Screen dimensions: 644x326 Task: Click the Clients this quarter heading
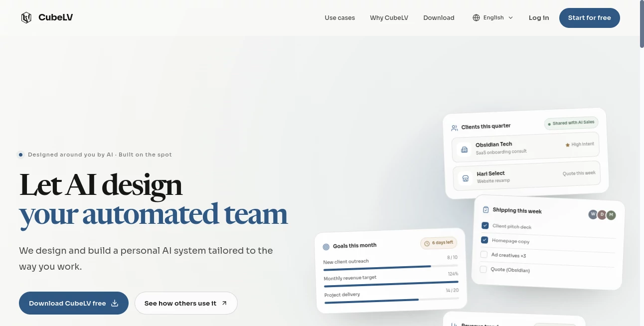[486, 127]
